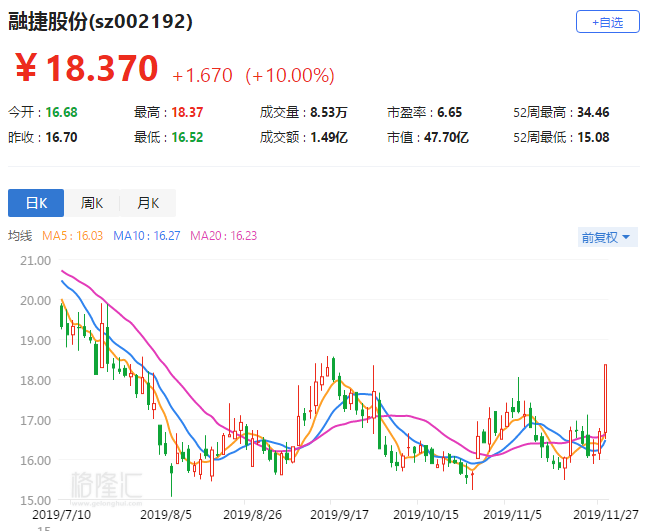The image size is (666, 531).
Task: Switch to the 日K daily chart tab
Action: (x=36, y=203)
